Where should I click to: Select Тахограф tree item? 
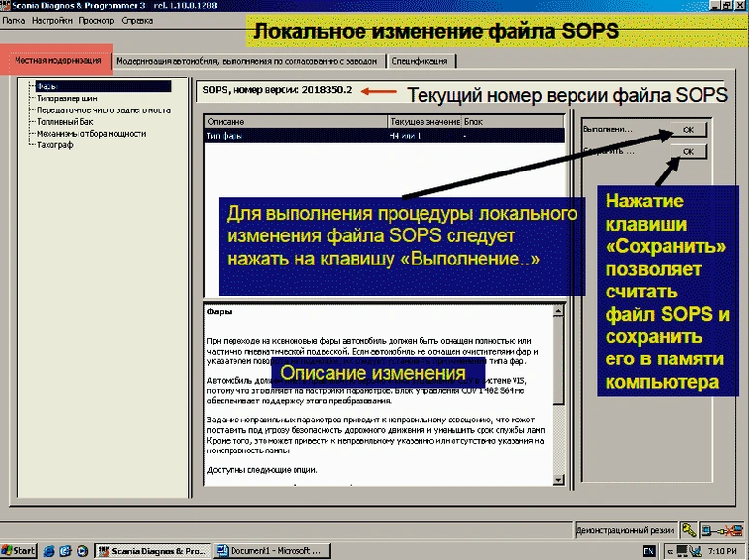(x=56, y=145)
